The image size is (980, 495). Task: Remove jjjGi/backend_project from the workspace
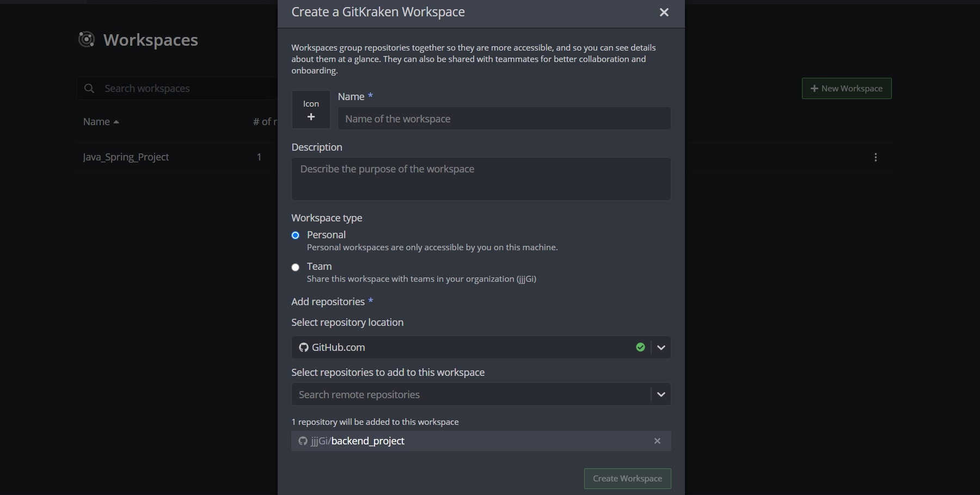pos(657,441)
